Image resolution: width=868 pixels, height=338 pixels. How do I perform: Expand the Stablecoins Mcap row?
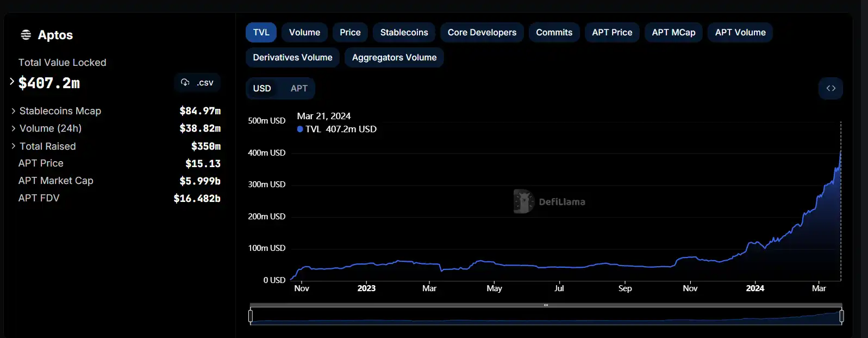coord(14,111)
